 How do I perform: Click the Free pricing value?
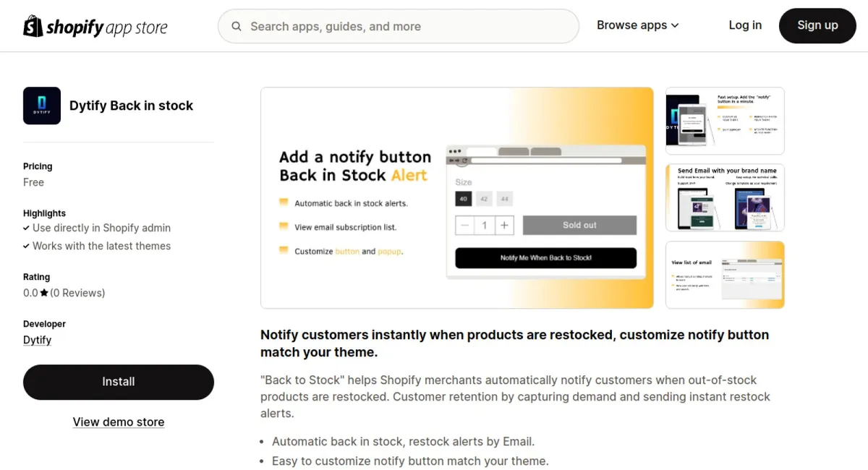click(x=33, y=182)
